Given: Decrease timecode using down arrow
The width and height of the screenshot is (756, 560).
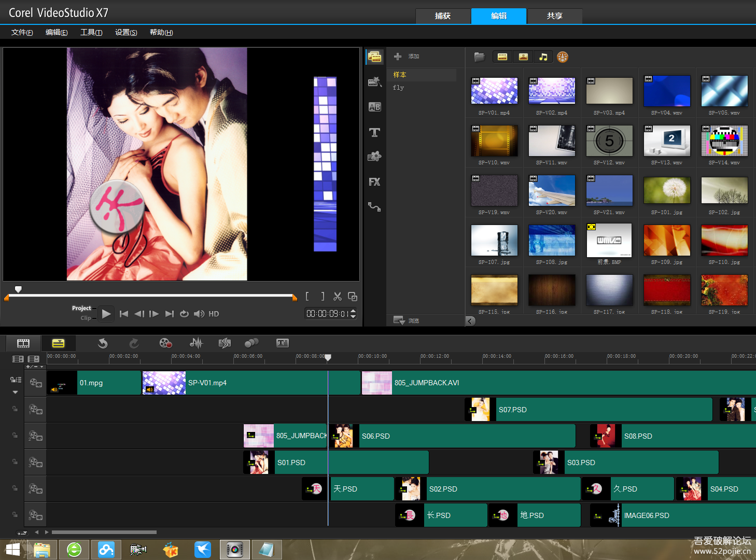Looking at the screenshot, I should (353, 316).
